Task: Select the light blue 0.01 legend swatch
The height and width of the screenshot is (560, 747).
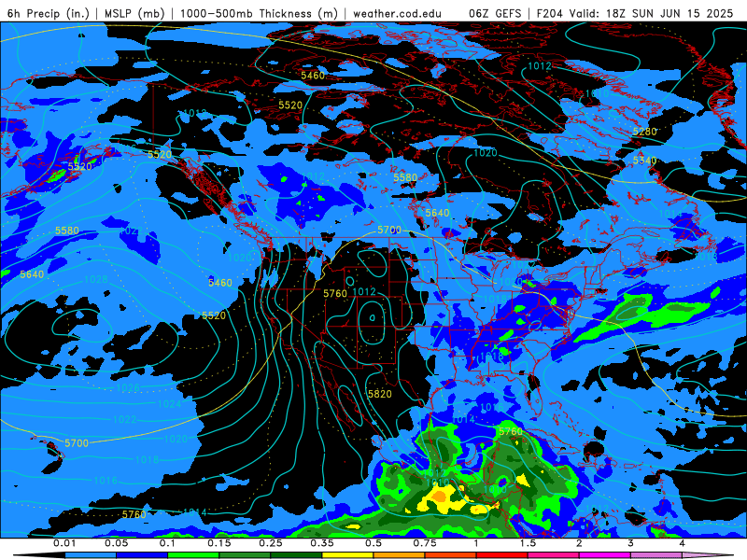Action: point(91,555)
